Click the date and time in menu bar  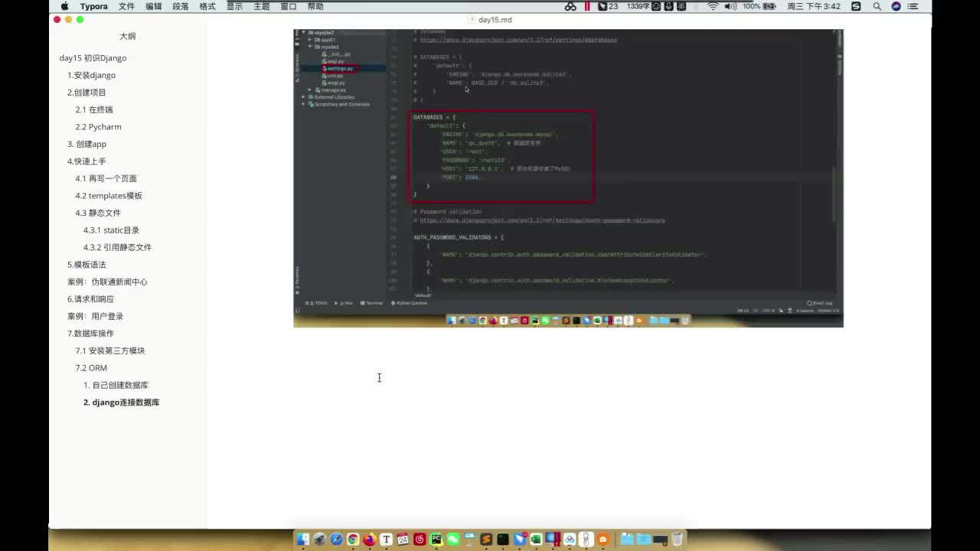coord(814,6)
